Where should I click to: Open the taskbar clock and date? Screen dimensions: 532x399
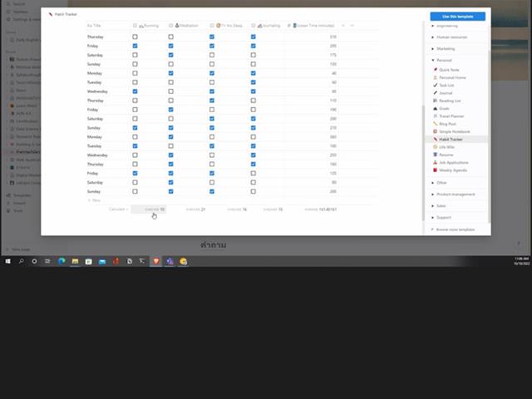coord(522,261)
